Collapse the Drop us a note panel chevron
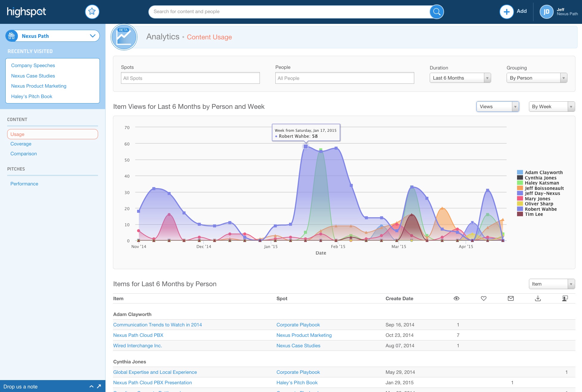This screenshot has height=392, width=582. (x=91, y=386)
